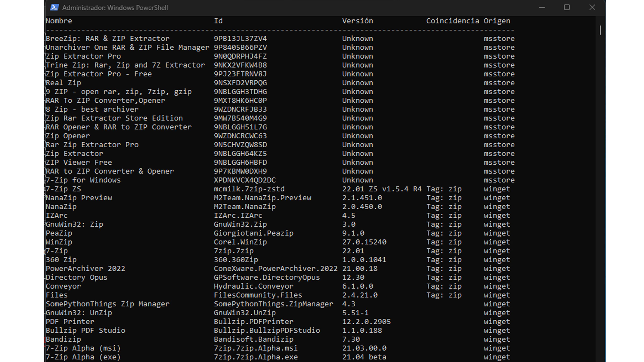644x362 pixels.
Task: Click the vertical scrollbar thumb
Action: [600, 30]
